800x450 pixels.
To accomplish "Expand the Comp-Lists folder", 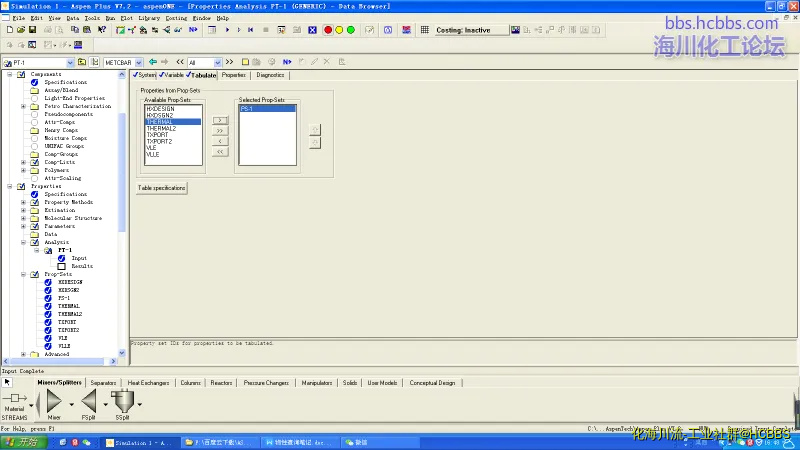I will tap(23, 162).
